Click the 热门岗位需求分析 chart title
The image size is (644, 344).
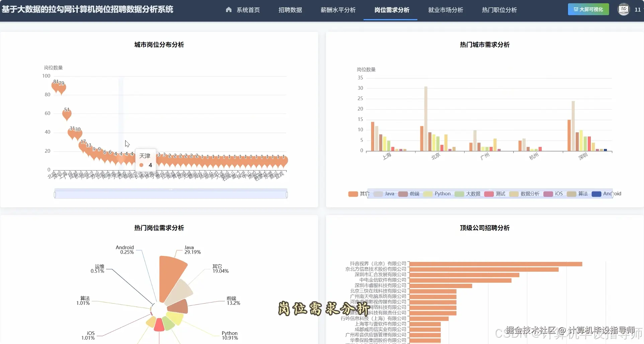159,228
